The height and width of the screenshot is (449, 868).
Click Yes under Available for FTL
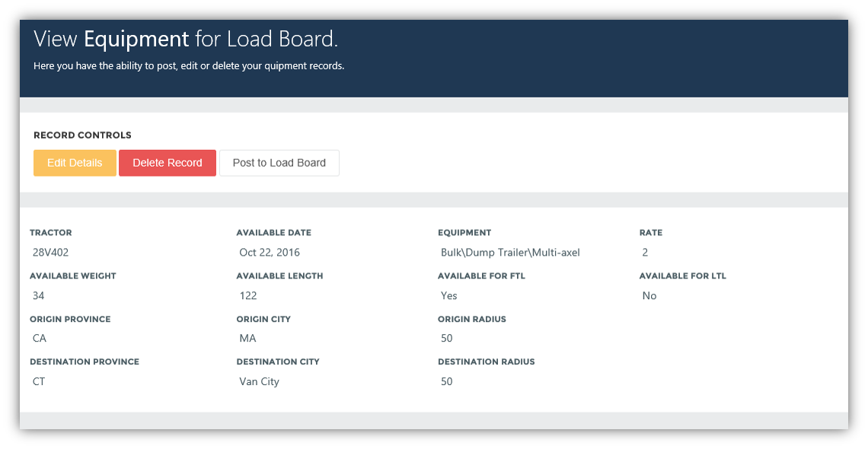(448, 295)
